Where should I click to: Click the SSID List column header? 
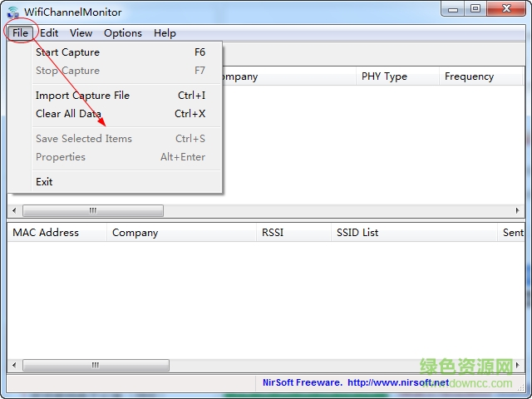point(357,233)
